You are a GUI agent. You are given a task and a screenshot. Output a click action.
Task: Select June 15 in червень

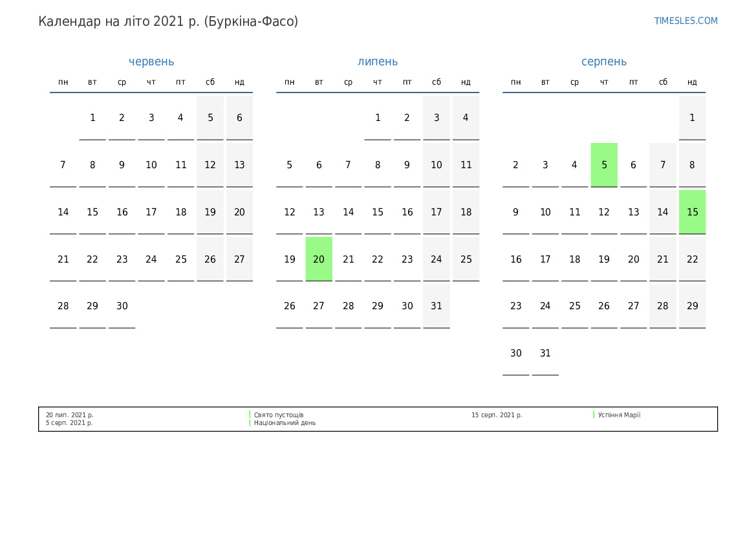click(92, 212)
